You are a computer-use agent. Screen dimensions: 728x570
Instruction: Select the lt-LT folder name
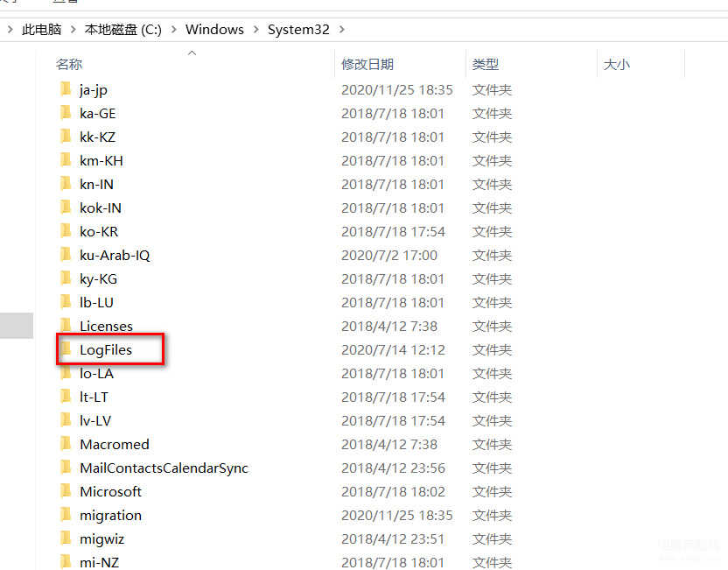[94, 398]
